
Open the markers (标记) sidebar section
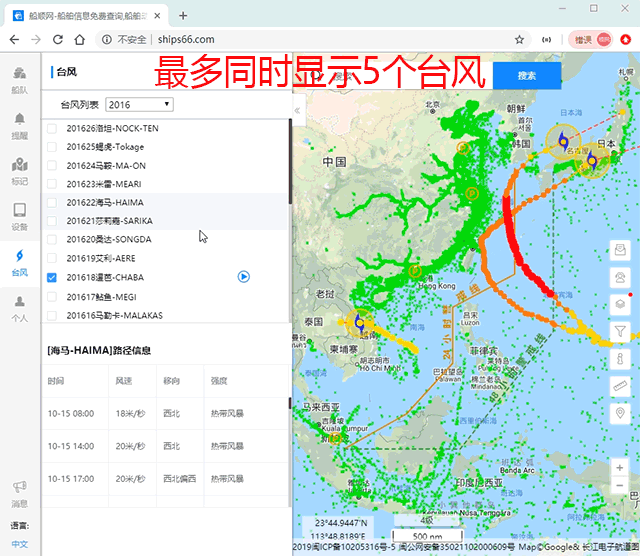[20, 171]
